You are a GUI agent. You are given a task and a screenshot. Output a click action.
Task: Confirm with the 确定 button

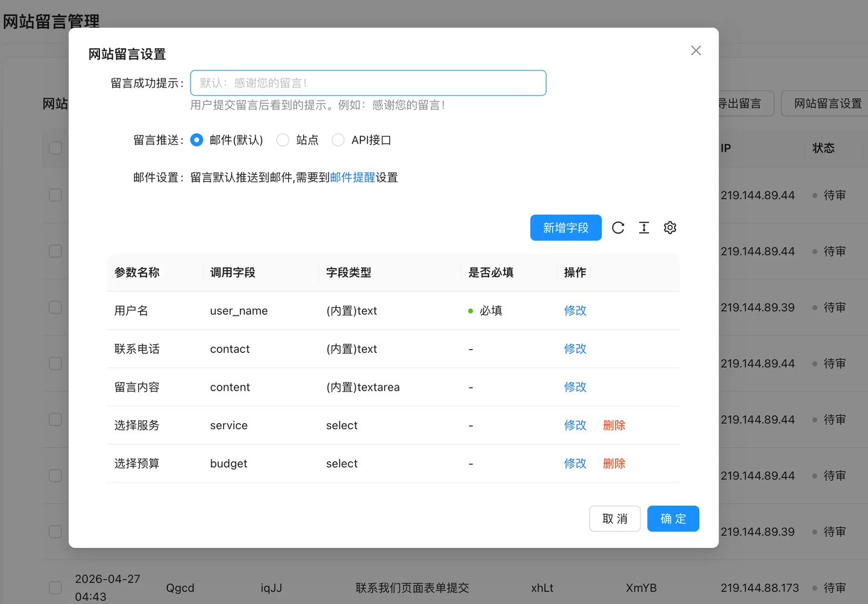point(673,519)
